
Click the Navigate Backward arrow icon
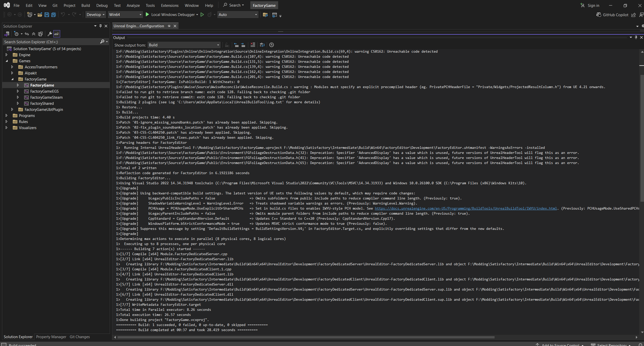(9, 15)
